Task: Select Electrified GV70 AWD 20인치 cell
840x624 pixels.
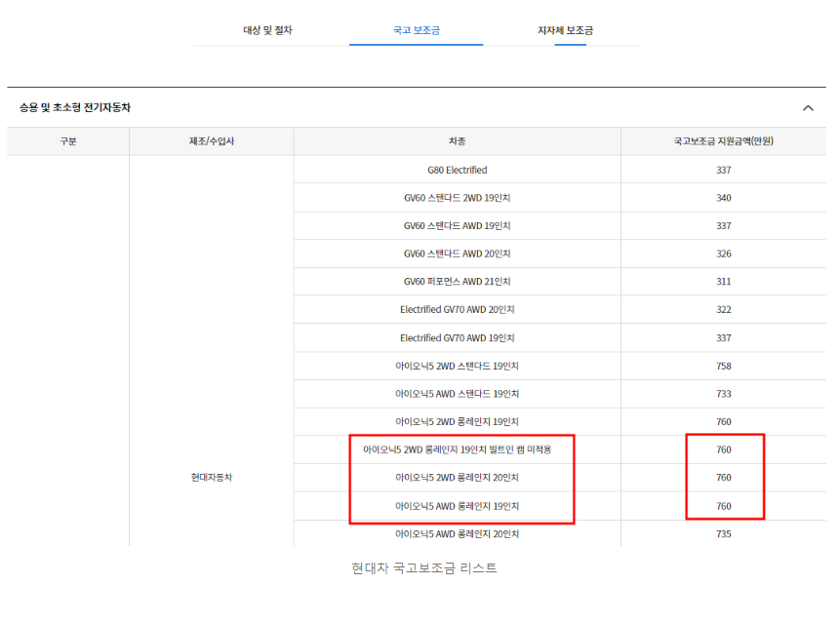Action: [x=457, y=310]
